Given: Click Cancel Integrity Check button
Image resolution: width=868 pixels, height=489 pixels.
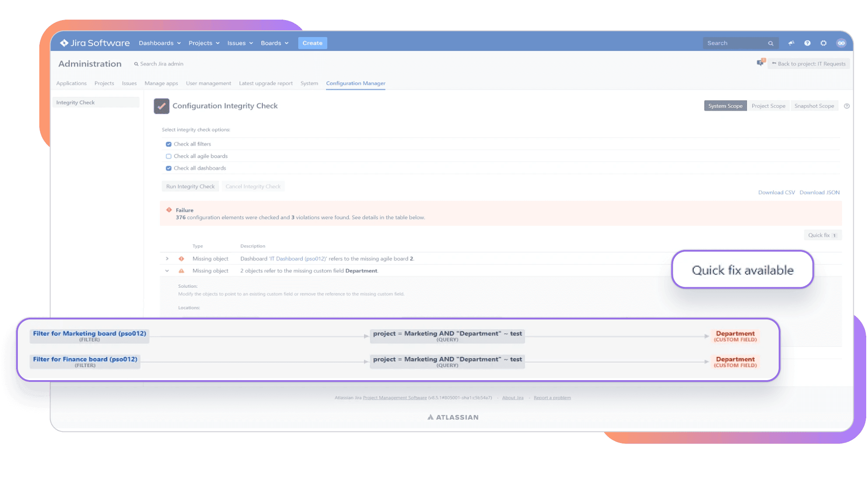Looking at the screenshot, I should tap(253, 186).
